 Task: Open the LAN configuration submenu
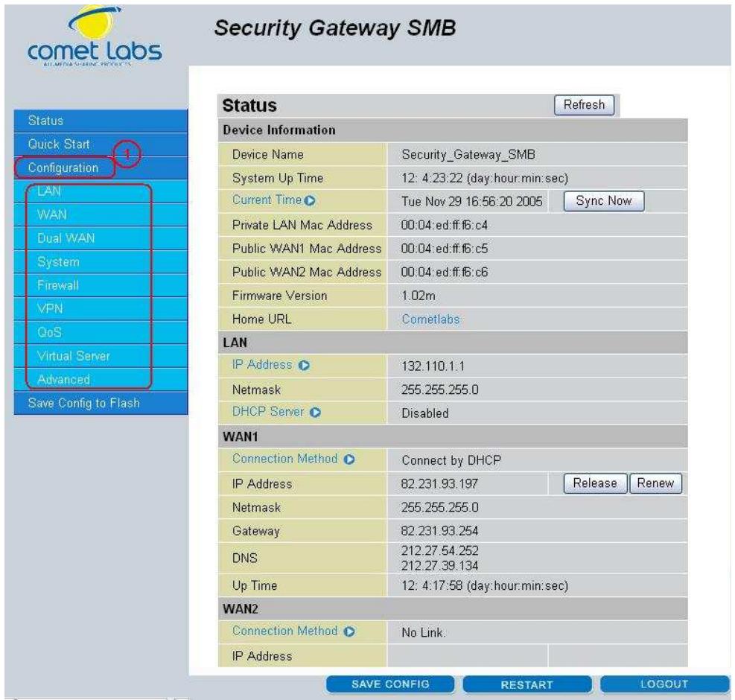point(101,191)
